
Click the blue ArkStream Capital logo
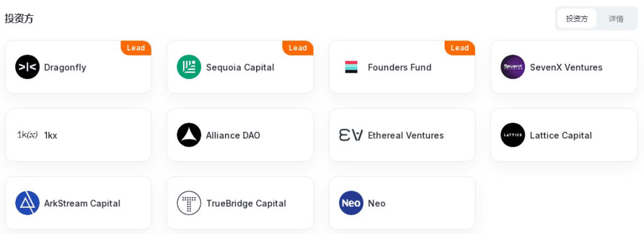(x=27, y=203)
